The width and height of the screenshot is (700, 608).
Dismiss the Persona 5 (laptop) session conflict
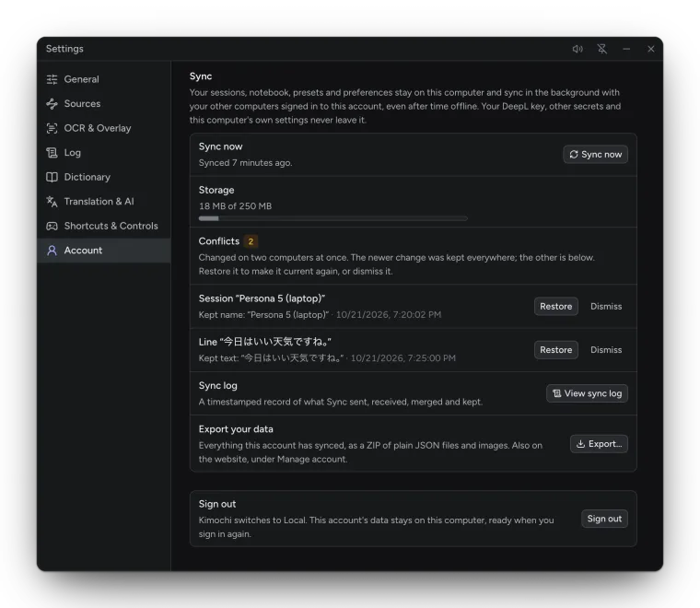point(606,307)
